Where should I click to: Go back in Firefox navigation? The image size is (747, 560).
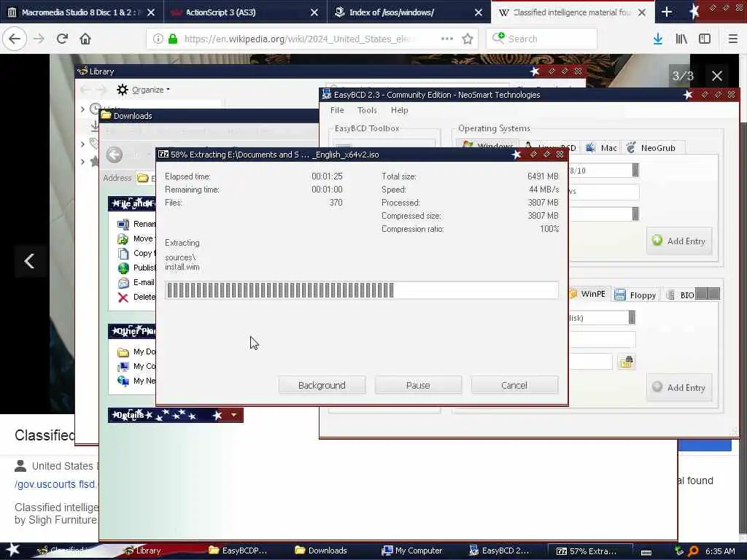point(15,39)
